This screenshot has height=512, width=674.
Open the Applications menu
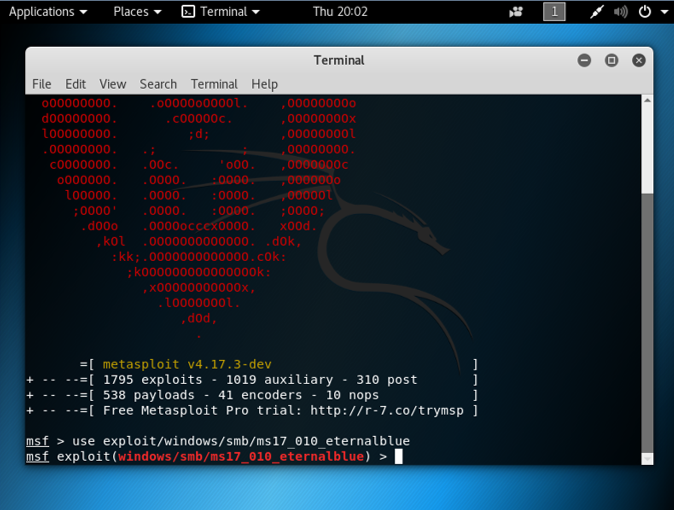click(48, 12)
